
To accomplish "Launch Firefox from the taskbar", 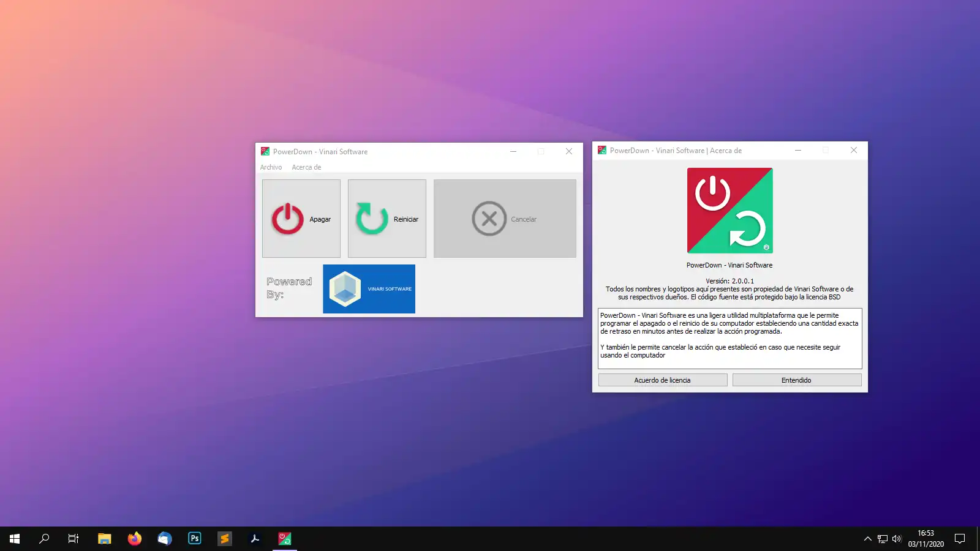I will click(134, 539).
